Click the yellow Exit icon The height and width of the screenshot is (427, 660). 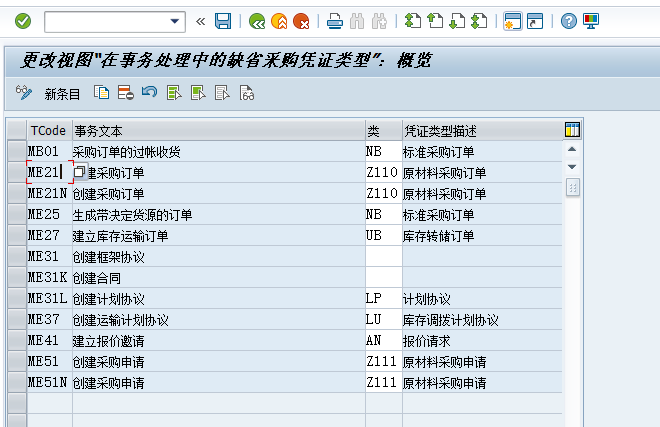[279, 21]
